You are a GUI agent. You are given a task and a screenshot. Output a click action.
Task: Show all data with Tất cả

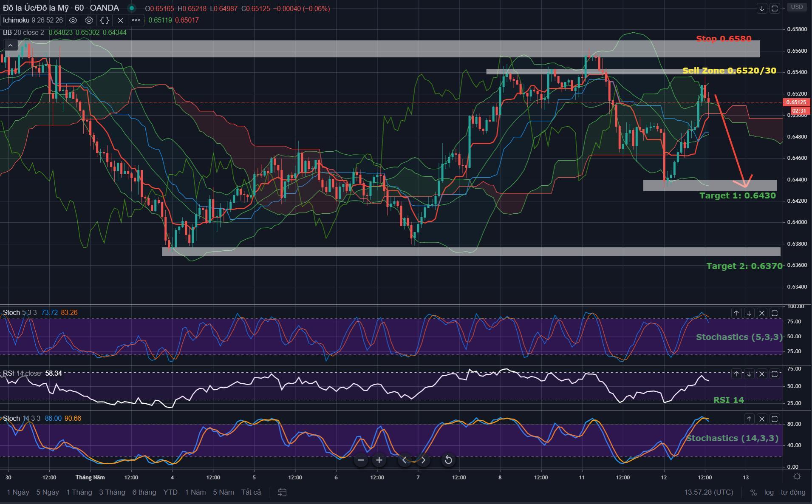251,492
